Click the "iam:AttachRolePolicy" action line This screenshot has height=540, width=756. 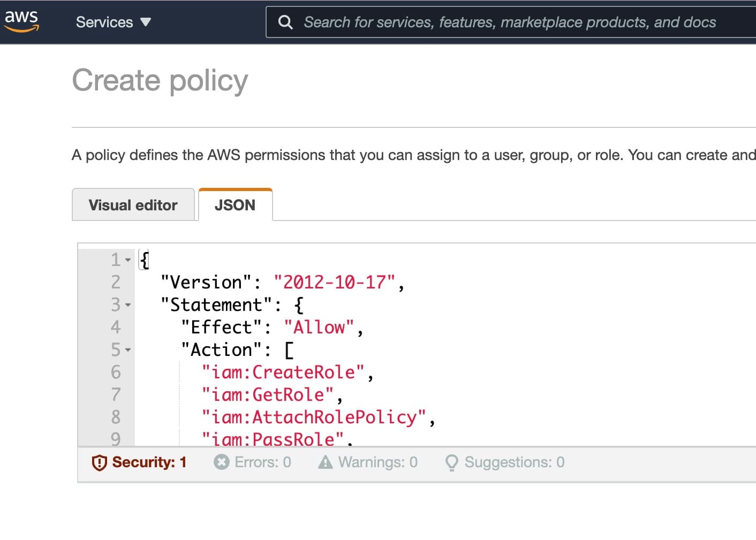[x=314, y=417]
